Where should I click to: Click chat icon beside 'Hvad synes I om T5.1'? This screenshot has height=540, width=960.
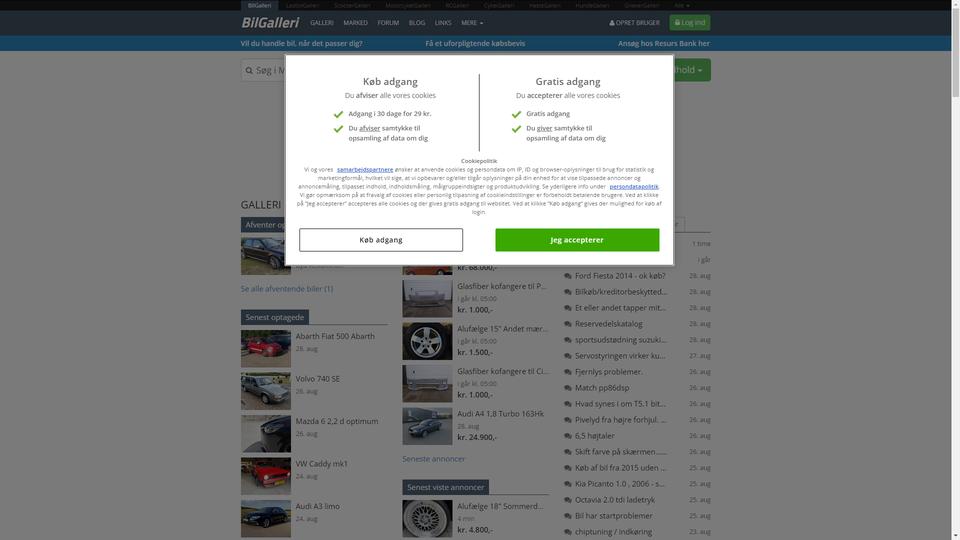(x=568, y=404)
